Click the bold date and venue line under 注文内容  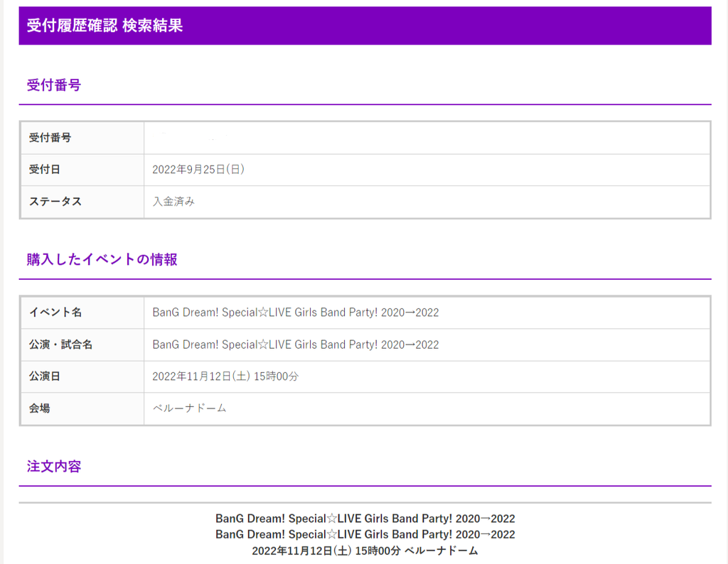tap(365, 551)
